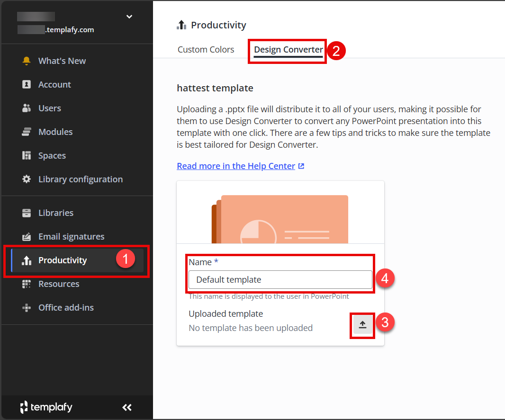Click the Spaces icon in sidebar
Screen dimensions: 505x420
[27, 156]
